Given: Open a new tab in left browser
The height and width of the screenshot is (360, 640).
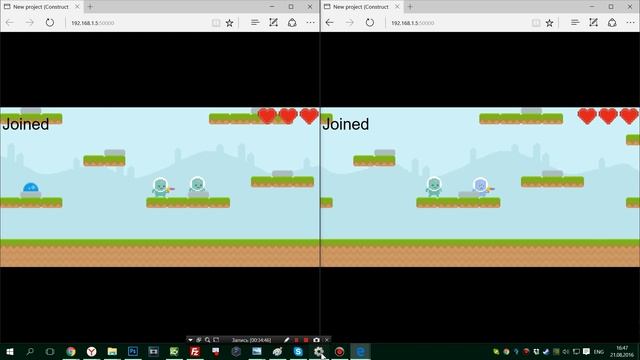Looking at the screenshot, I should coord(90,7).
